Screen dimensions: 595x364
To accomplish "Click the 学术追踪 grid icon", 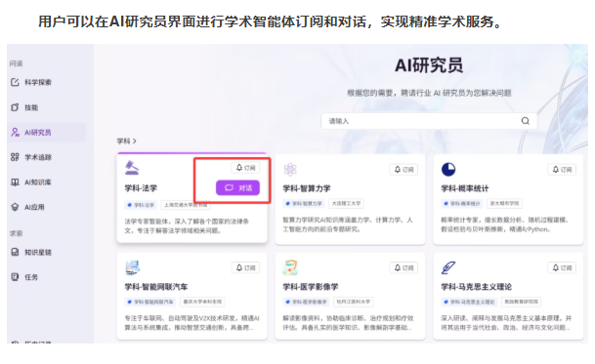I will pyautogui.click(x=15, y=157).
